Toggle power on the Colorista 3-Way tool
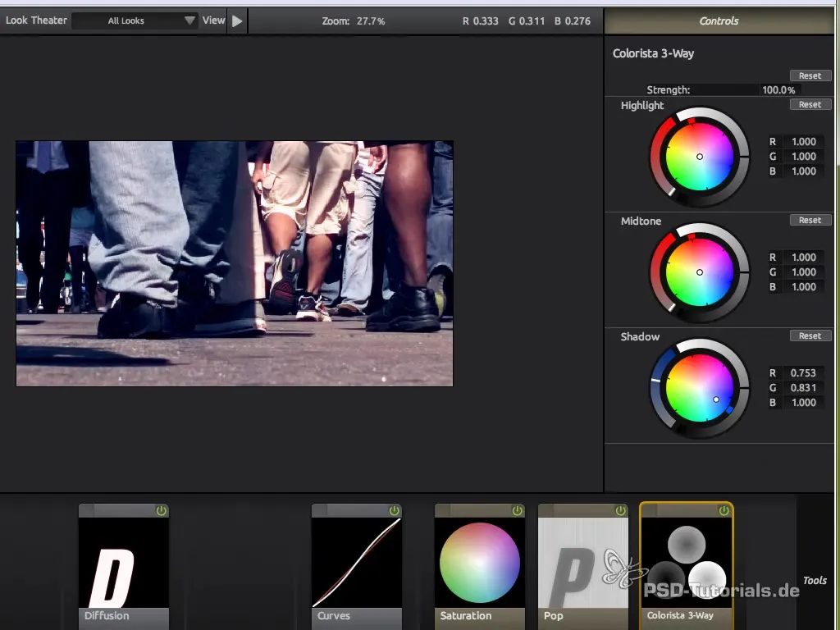Viewport: 840px width, 630px height. 724,510
